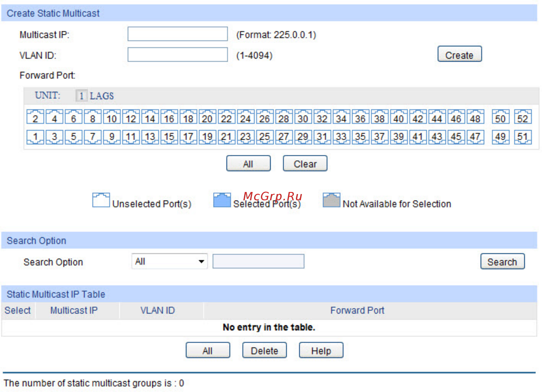Choose UNIT 1 in the port panel
The height and width of the screenshot is (392, 542).
point(81,96)
